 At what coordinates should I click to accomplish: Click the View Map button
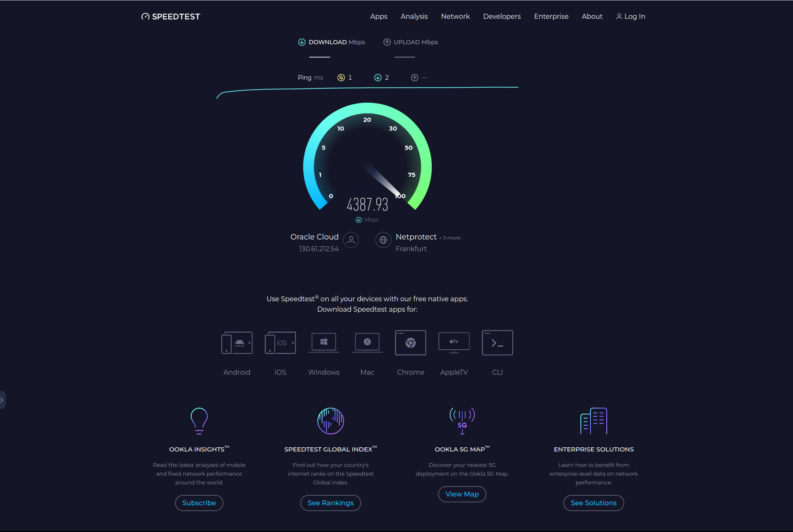(x=462, y=494)
